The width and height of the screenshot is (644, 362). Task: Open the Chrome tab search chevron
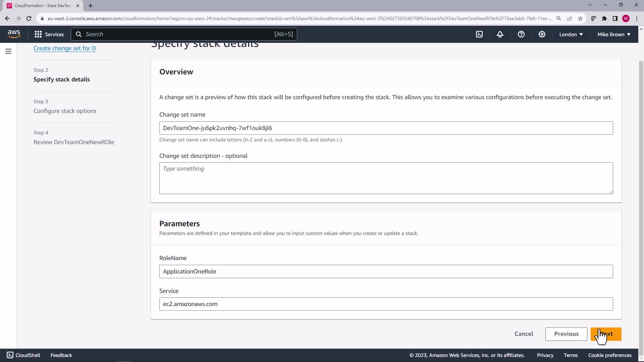coord(590,5)
